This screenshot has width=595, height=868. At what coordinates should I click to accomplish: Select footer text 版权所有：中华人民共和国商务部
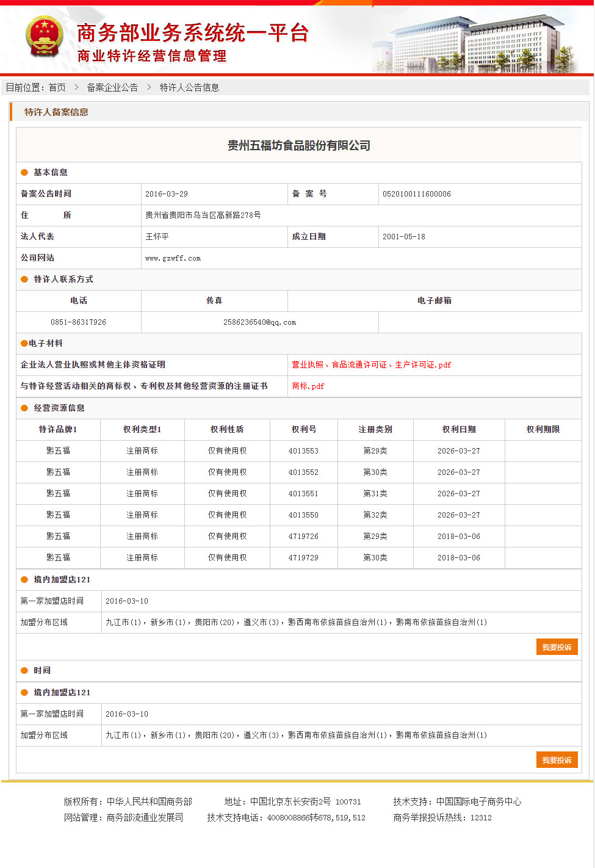[x=128, y=802]
